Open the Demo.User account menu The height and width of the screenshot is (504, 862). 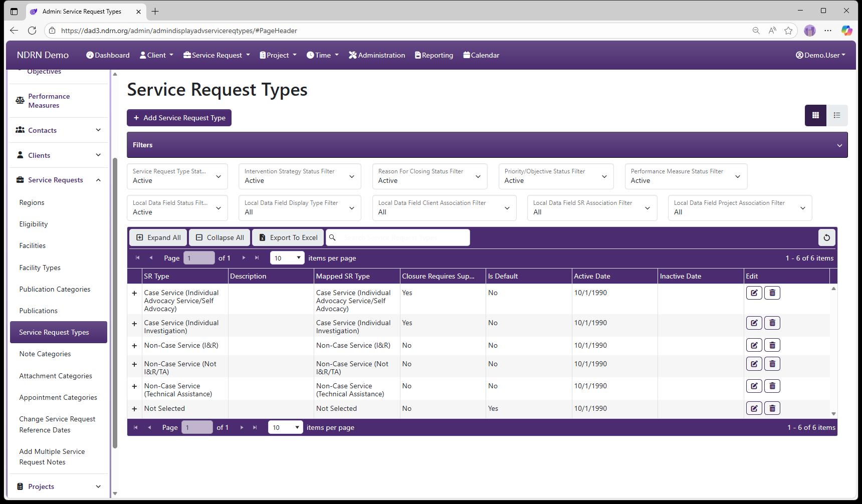(820, 55)
